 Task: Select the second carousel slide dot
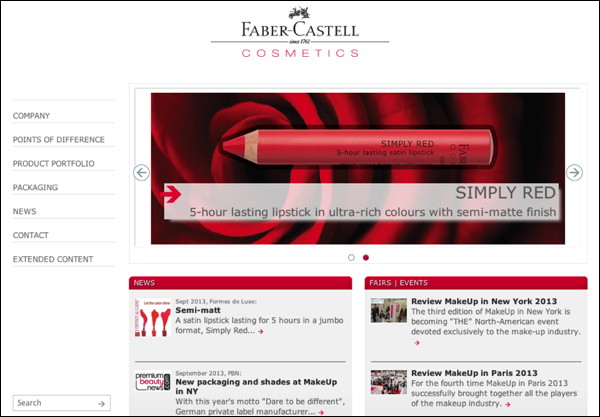click(366, 257)
